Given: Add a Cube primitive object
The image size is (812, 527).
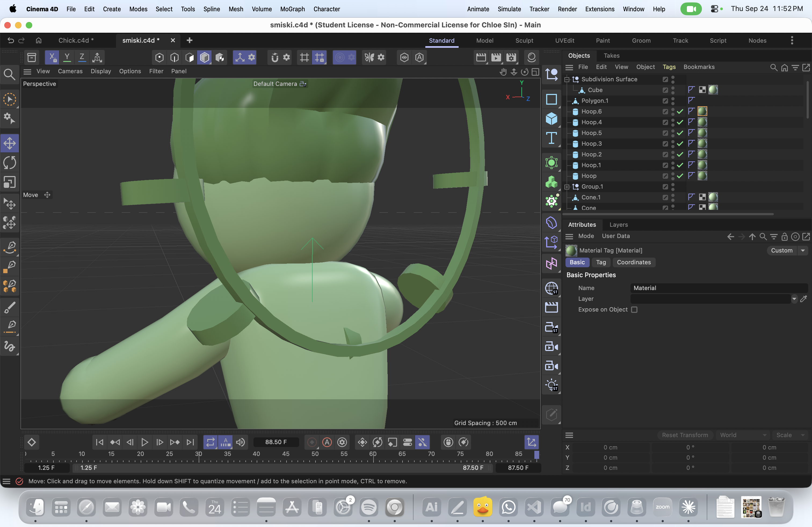Looking at the screenshot, I should [551, 119].
